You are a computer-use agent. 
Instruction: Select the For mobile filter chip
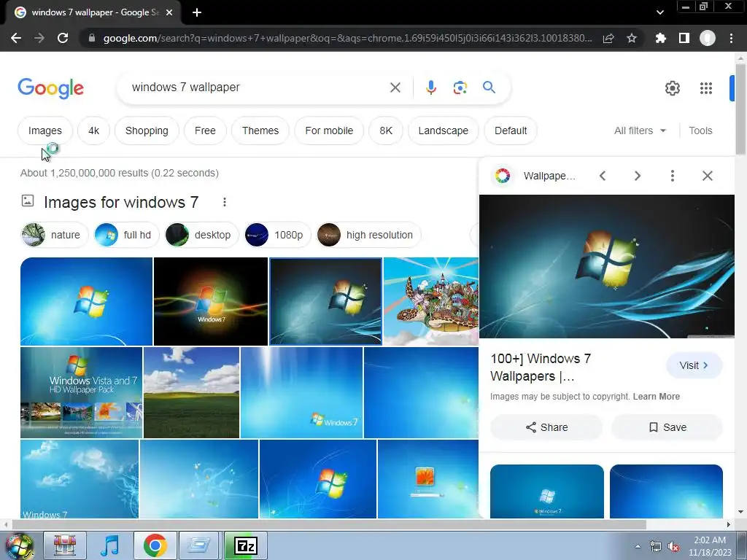pyautogui.click(x=329, y=131)
